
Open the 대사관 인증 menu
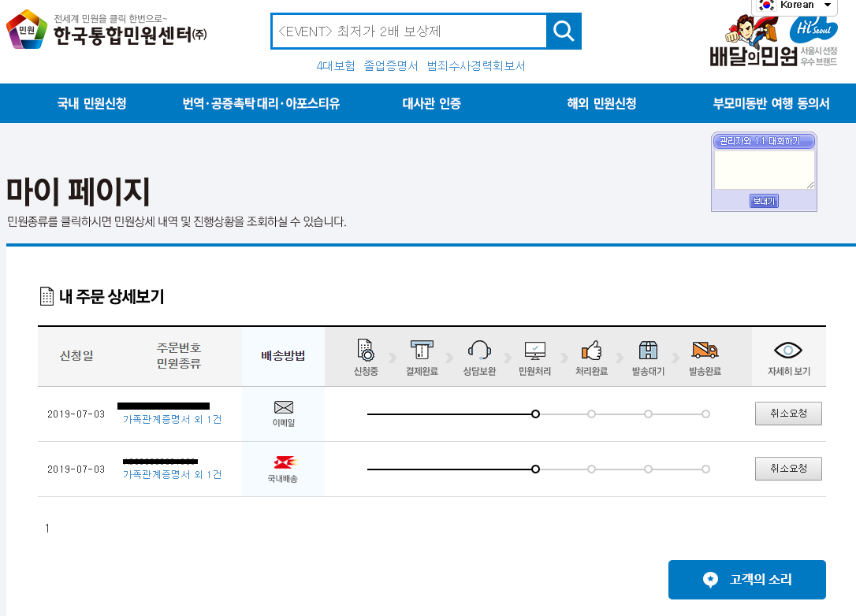(x=431, y=103)
